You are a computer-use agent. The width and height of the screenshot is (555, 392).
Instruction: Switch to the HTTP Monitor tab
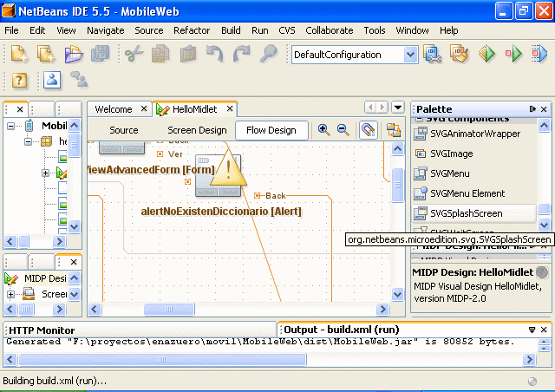(x=42, y=330)
